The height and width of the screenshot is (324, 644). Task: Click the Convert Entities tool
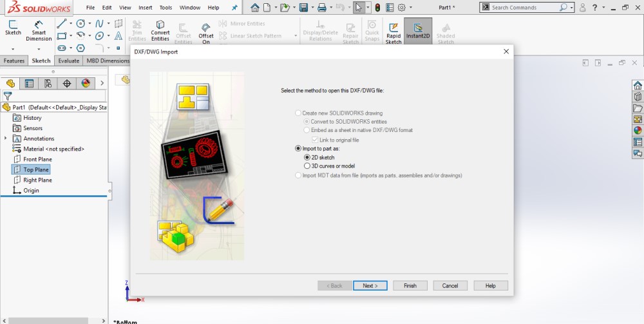(160, 31)
